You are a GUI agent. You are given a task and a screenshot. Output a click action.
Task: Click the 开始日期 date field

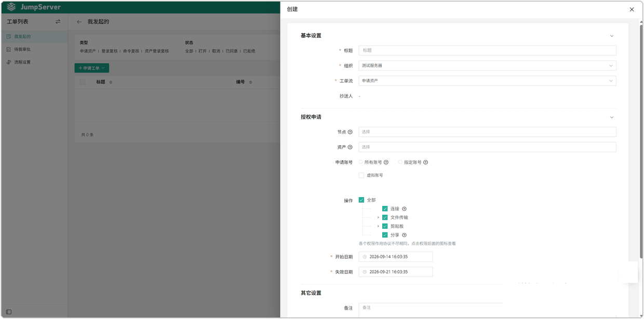pos(396,257)
